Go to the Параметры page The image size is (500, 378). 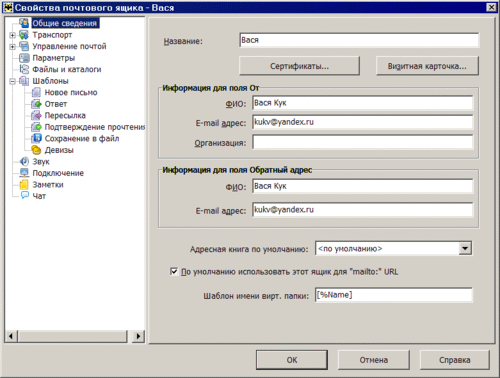tap(54, 58)
